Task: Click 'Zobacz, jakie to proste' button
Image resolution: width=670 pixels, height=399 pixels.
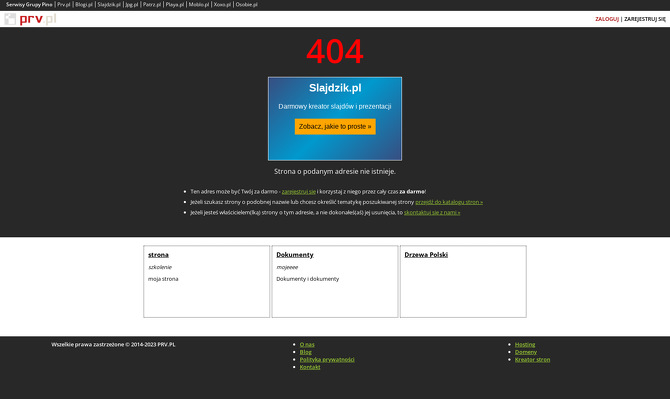Action: click(335, 126)
